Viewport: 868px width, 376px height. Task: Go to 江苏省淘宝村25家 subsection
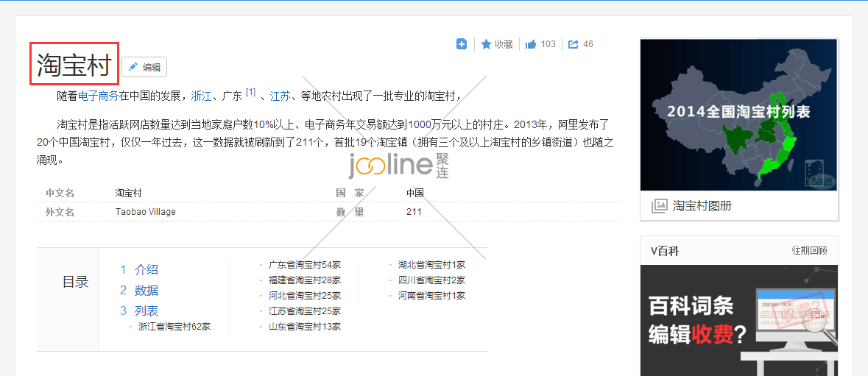point(305,311)
